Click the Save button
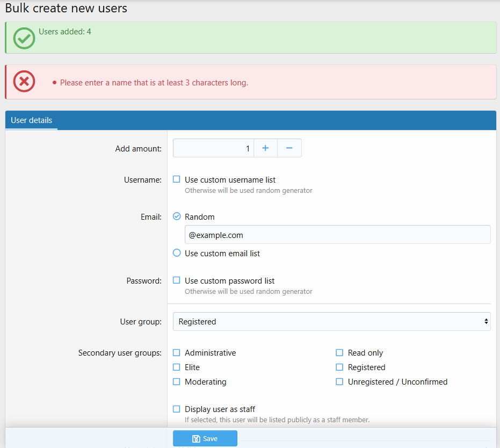Viewport: 500px width, 448px height. point(205,438)
